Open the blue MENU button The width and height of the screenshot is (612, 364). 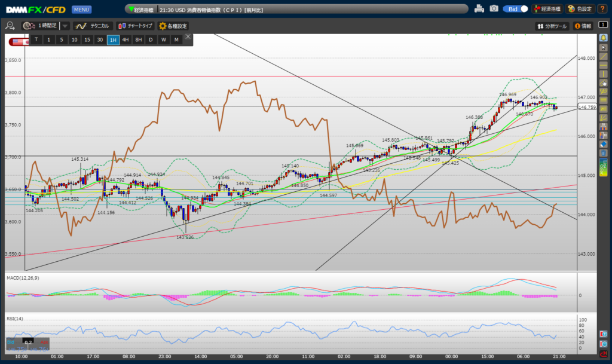pyautogui.click(x=81, y=10)
